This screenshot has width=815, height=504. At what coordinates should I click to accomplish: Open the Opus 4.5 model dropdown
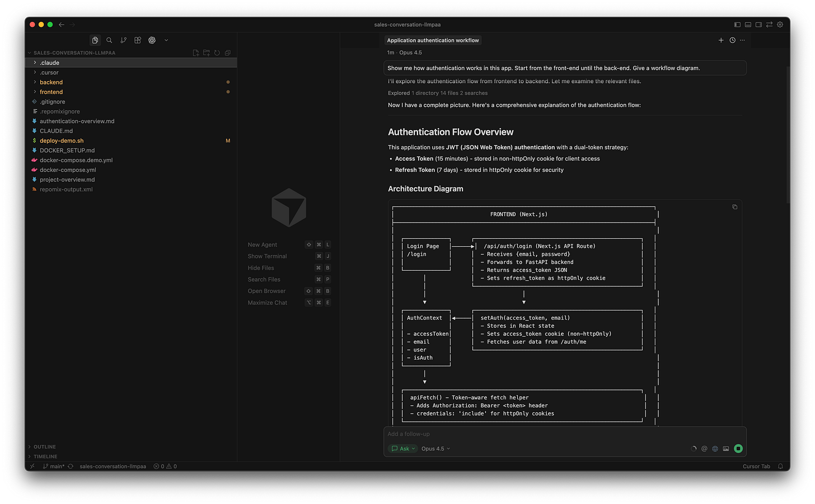(x=435, y=448)
